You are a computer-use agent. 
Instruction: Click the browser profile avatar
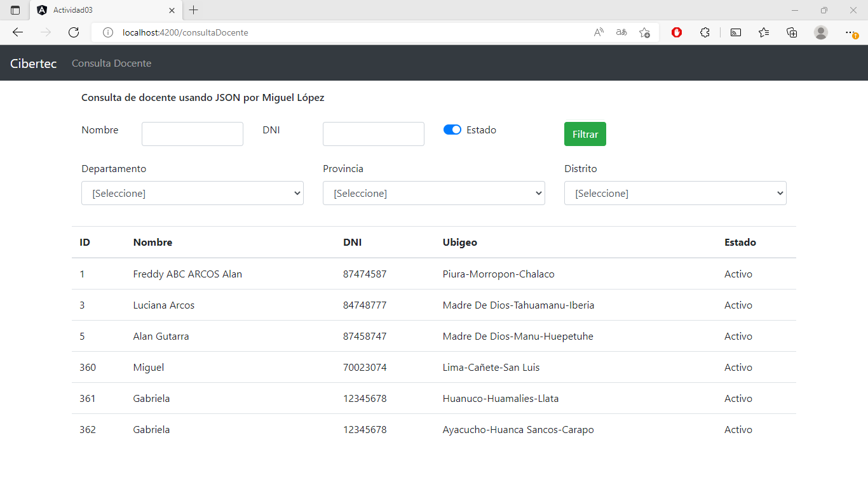coord(820,32)
